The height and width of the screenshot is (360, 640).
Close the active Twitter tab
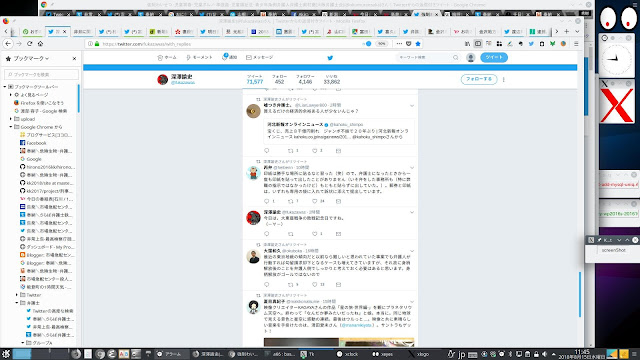coord(64,31)
